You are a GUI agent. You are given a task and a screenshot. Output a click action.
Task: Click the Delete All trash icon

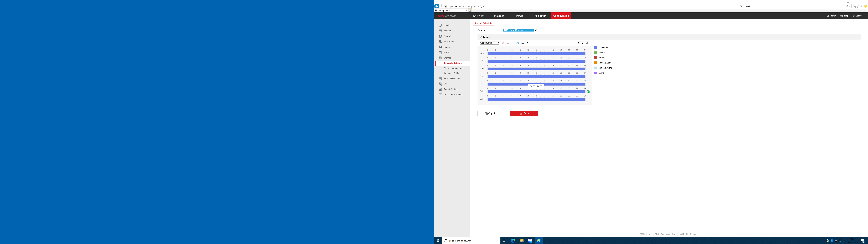pyautogui.click(x=518, y=43)
